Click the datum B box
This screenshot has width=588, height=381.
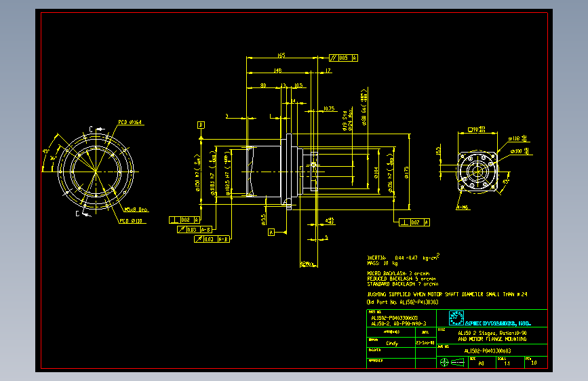coord(201,125)
